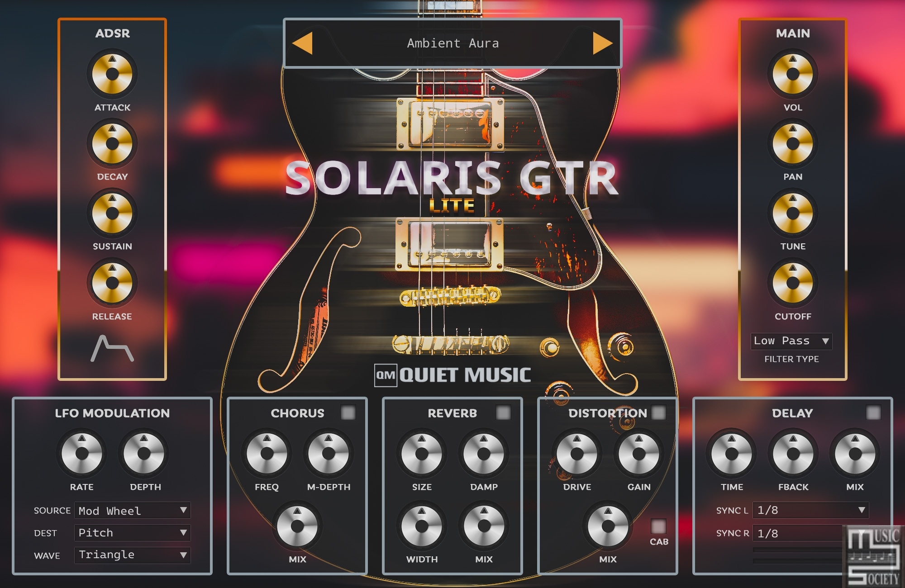Enable the Distortion effect toggle
The height and width of the screenshot is (588, 905).
click(x=658, y=413)
